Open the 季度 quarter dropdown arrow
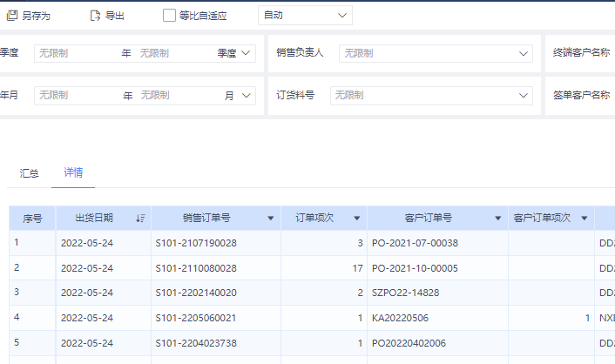This screenshot has height=364, width=615. (x=246, y=53)
